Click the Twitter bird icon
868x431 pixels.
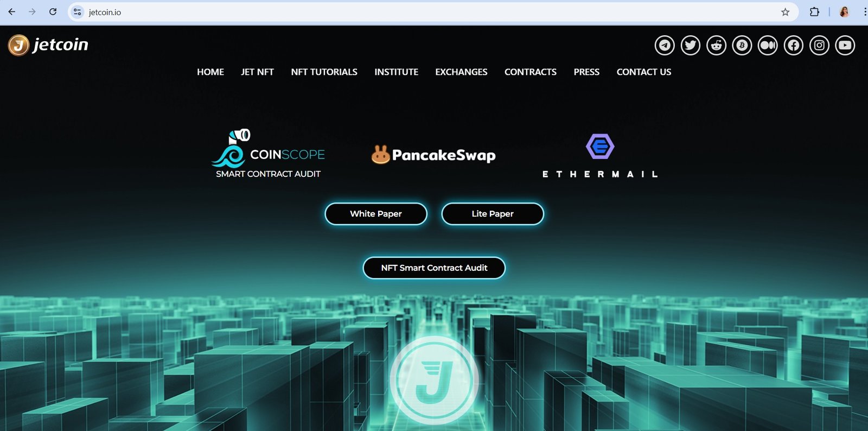pos(691,45)
